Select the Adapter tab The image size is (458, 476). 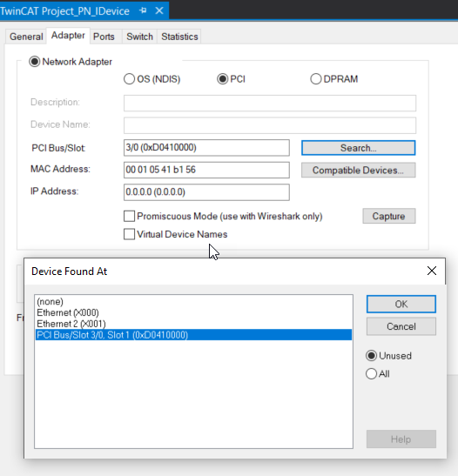click(68, 36)
